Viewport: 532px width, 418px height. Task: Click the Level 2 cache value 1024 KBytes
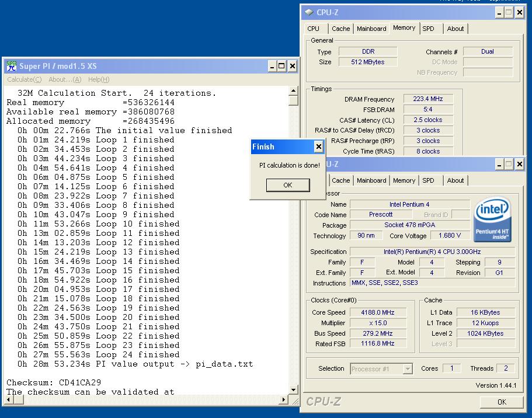485,333
